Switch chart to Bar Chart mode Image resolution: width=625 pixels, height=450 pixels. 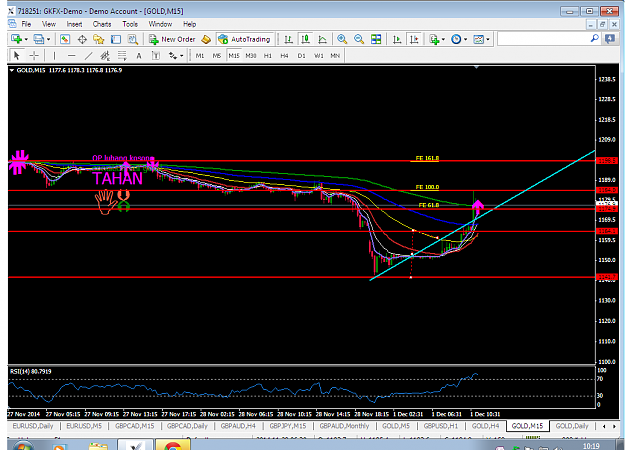tap(288, 39)
